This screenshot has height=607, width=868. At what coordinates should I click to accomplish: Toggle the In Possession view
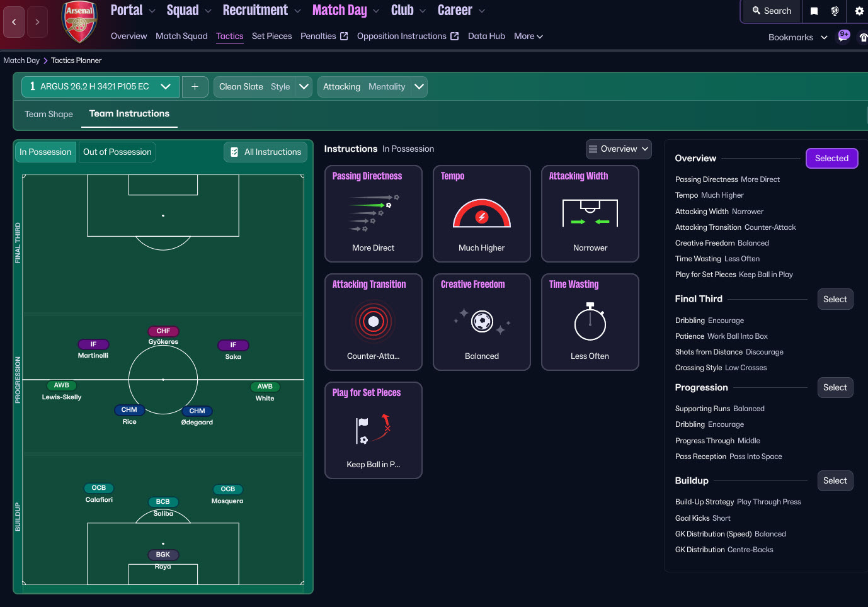coord(45,152)
